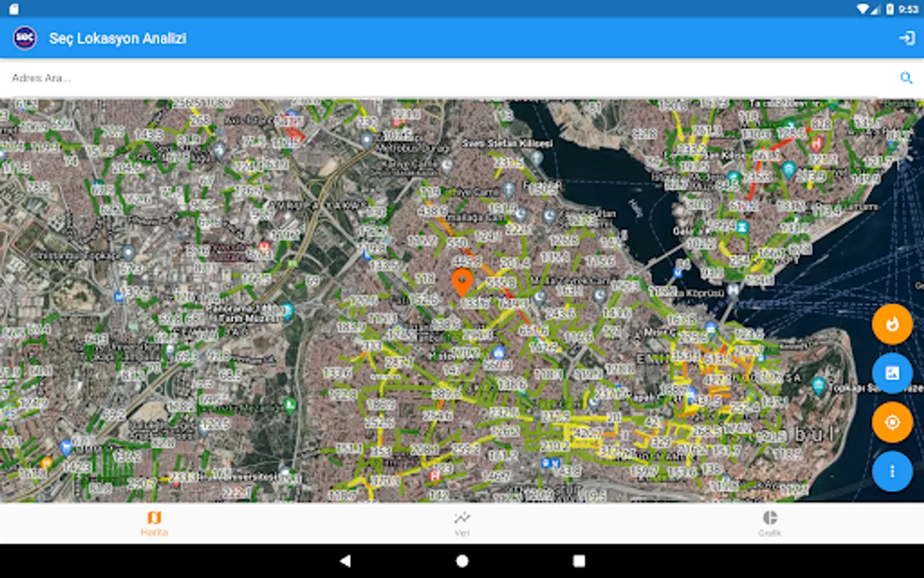Select the Panorama Tarih Müzesi marker
Screen dimensions: 924x578
(x=287, y=311)
